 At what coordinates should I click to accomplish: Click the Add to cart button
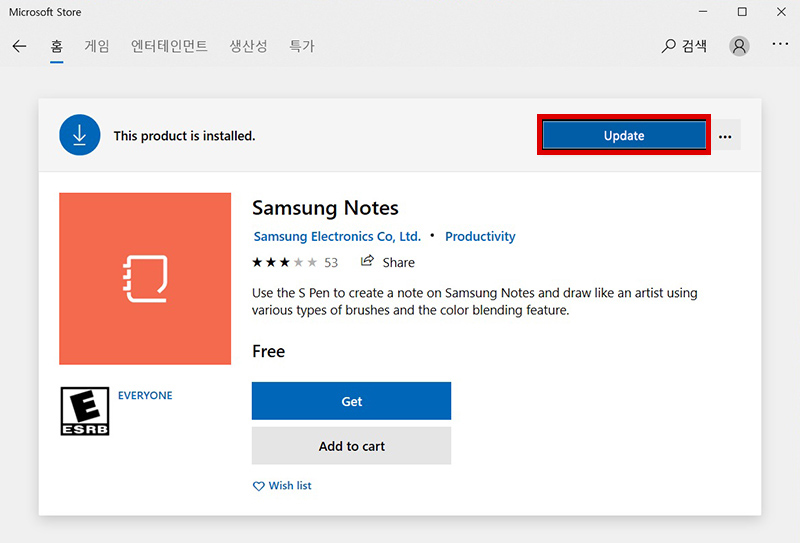[x=352, y=446]
